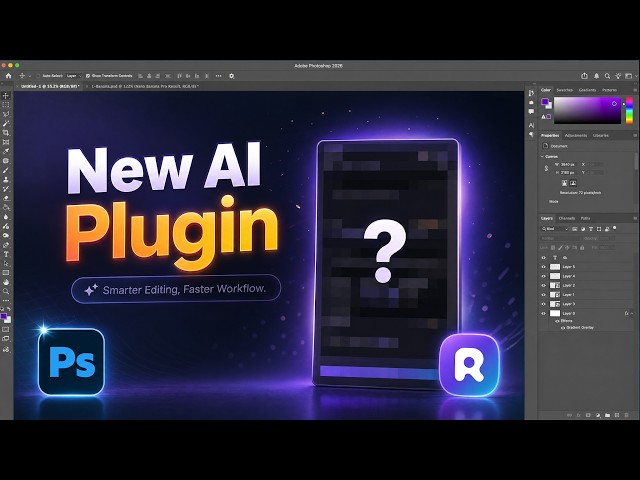The width and height of the screenshot is (640, 480).
Task: Switch to the Patterns tab
Action: [x=609, y=90]
